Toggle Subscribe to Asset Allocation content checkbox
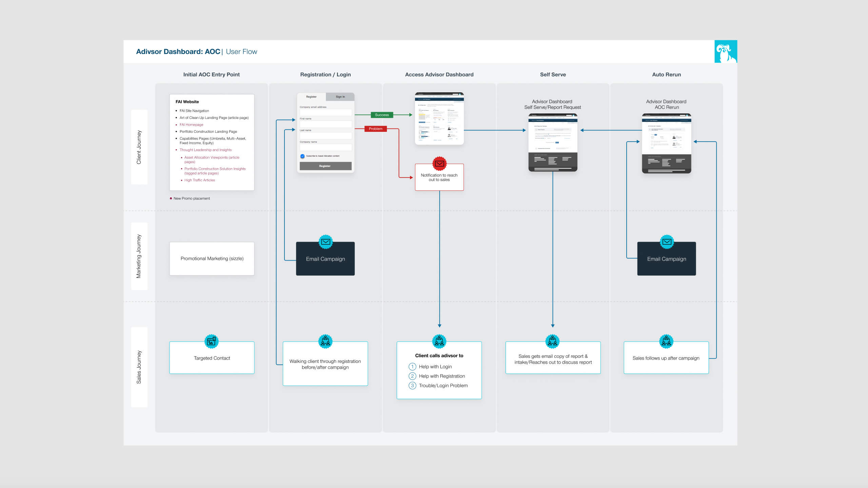 point(302,156)
